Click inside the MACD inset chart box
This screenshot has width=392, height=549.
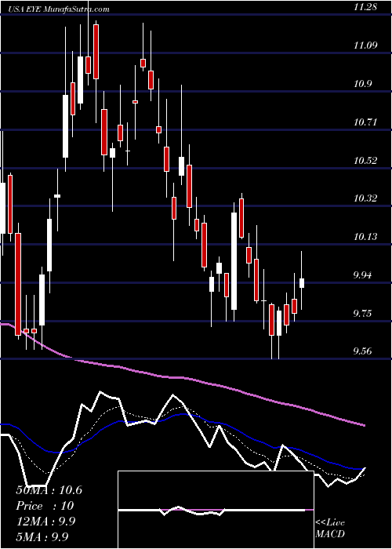pyautogui.click(x=216, y=510)
